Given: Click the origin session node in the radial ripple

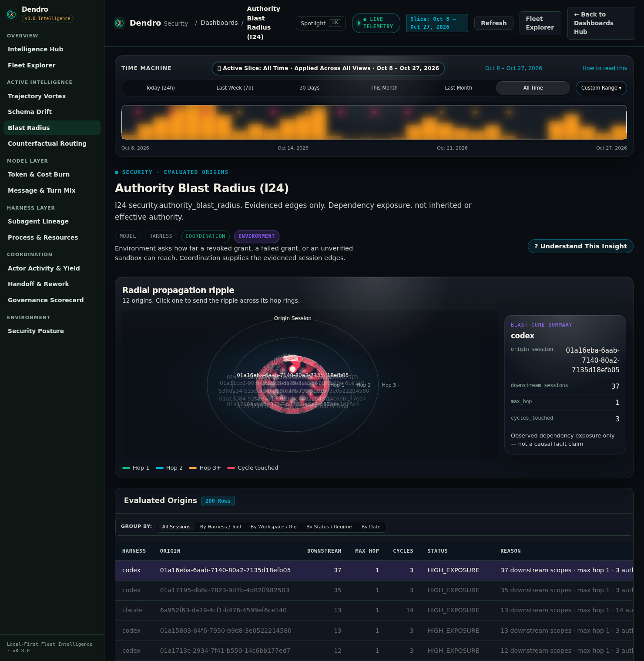Looking at the screenshot, I should (292, 369).
